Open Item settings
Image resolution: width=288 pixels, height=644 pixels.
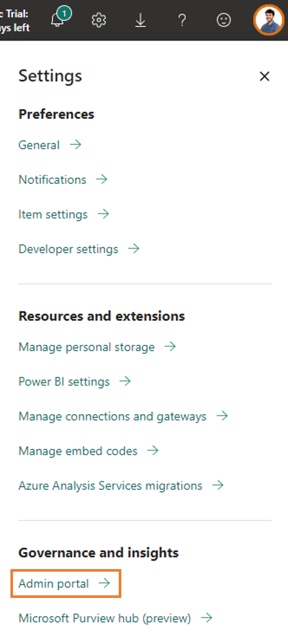click(x=53, y=214)
